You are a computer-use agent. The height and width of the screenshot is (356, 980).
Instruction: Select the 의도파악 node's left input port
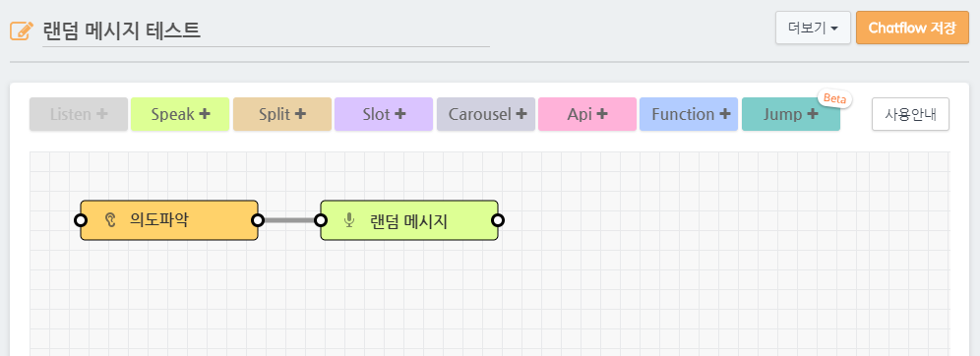(80, 220)
